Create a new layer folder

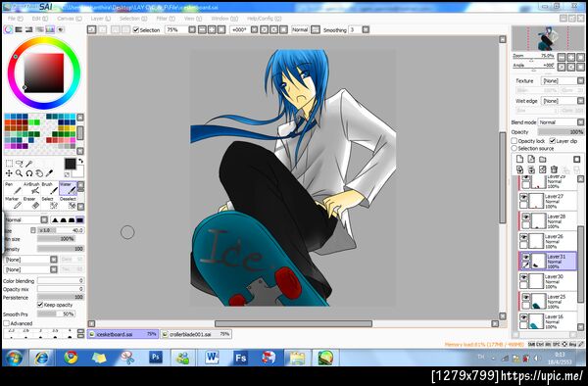[x=543, y=159]
